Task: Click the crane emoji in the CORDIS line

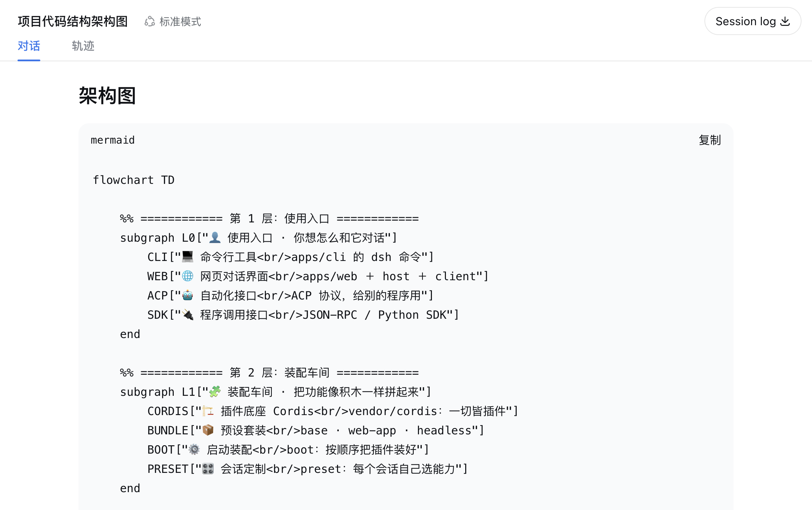Action: pos(208,411)
